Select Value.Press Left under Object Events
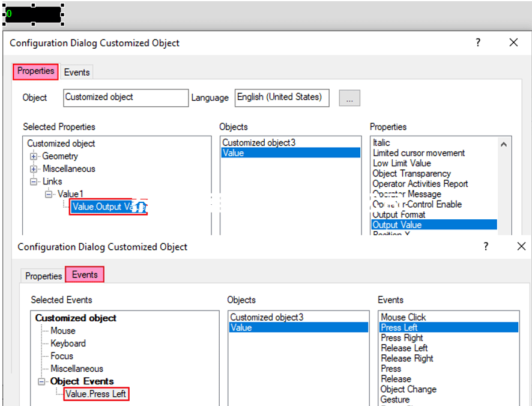Screen dimensions: 532x406 coord(95,395)
